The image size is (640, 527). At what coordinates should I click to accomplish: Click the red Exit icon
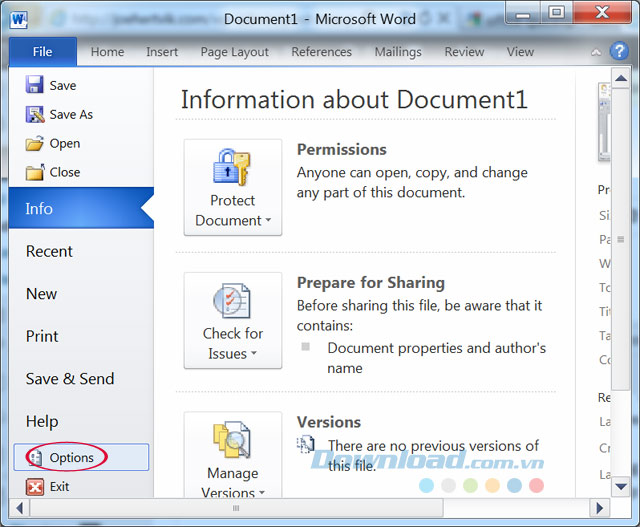pos(35,487)
